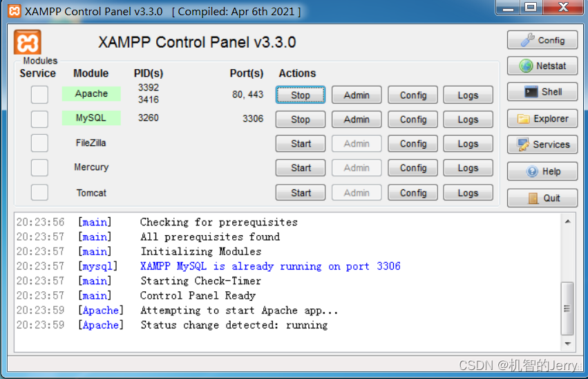Toggle the Apache service checkbox

[39, 94]
